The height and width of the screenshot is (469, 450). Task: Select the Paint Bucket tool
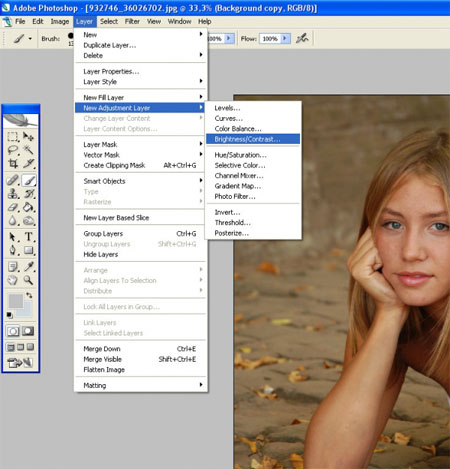pos(29,207)
